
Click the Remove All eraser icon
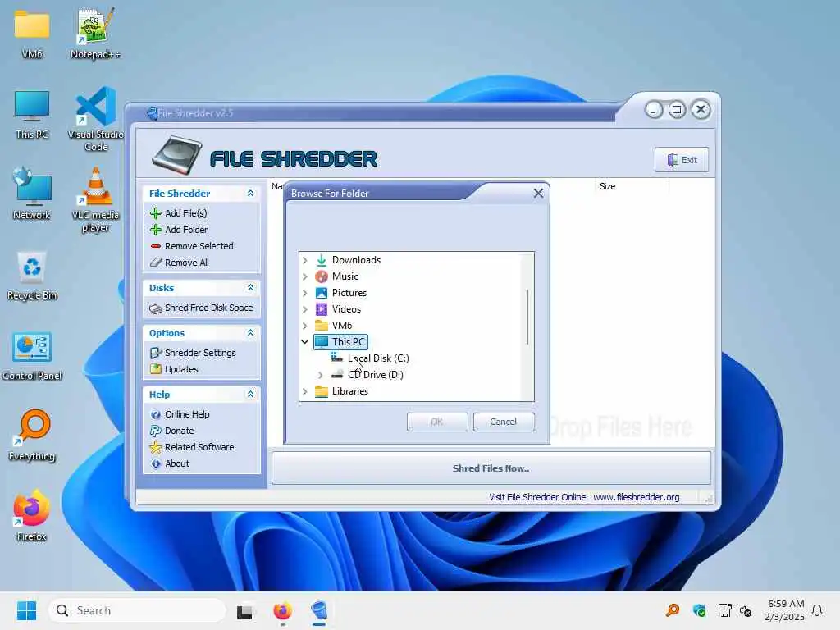pyautogui.click(x=156, y=262)
